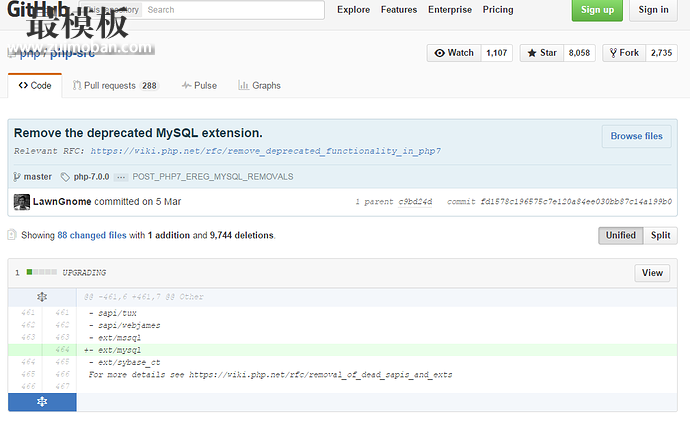
Task: Open LawnGnome avatar thumbnail
Action: [x=22, y=202]
